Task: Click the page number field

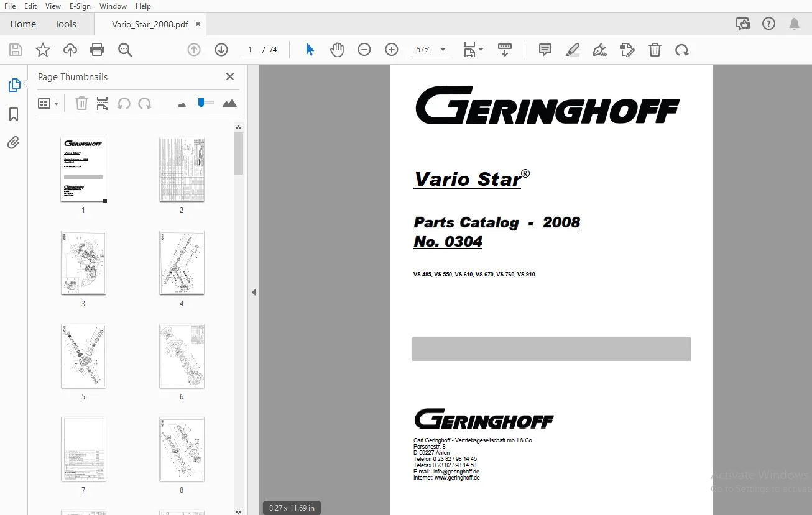Action: tap(250, 50)
